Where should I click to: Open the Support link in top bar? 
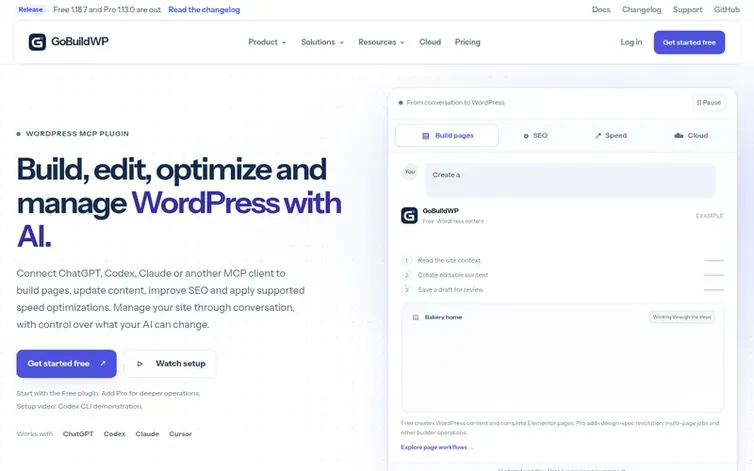687,10
